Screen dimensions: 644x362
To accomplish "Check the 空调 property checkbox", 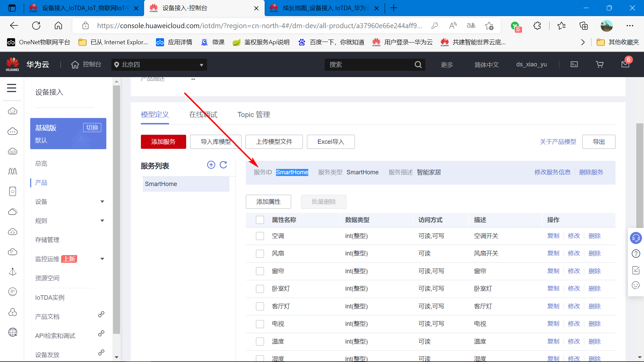I will point(260,236).
